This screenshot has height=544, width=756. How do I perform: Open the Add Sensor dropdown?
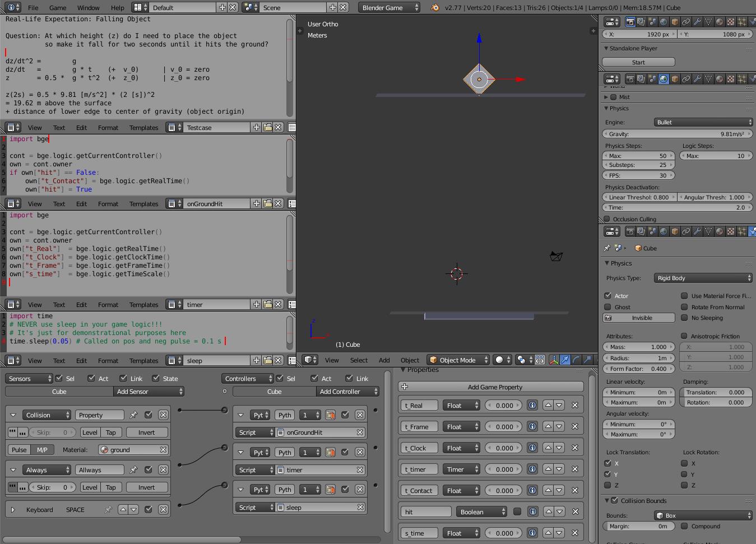(x=149, y=392)
